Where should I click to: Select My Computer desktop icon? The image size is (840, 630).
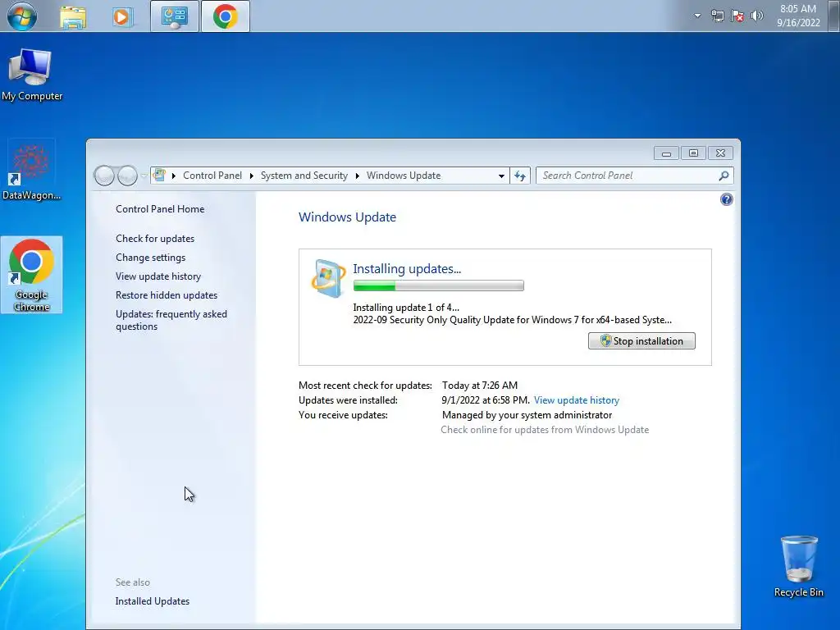point(32,75)
